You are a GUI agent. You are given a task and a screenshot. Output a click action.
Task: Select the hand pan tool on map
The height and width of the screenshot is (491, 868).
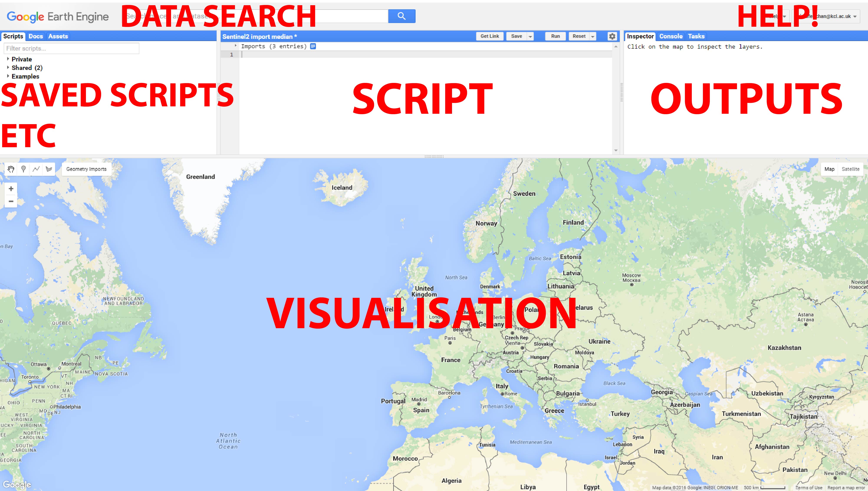(11, 169)
